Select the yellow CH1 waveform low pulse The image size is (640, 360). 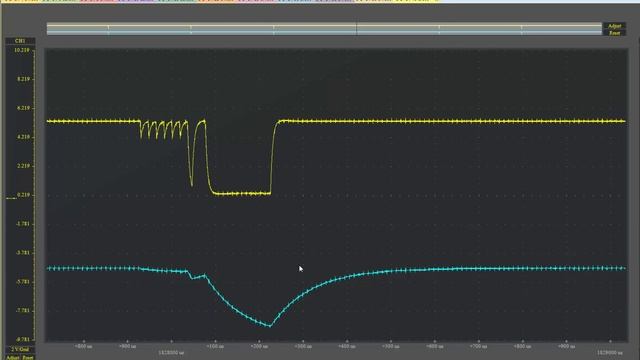coord(242,193)
